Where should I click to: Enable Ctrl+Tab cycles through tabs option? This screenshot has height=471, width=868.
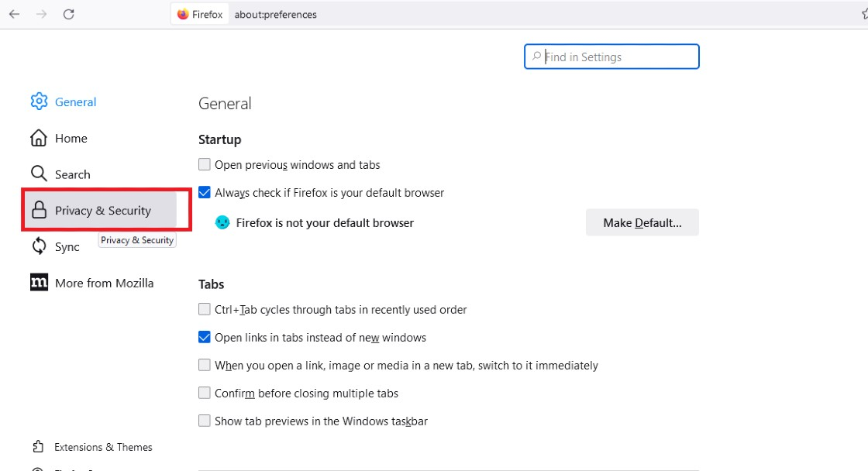205,309
